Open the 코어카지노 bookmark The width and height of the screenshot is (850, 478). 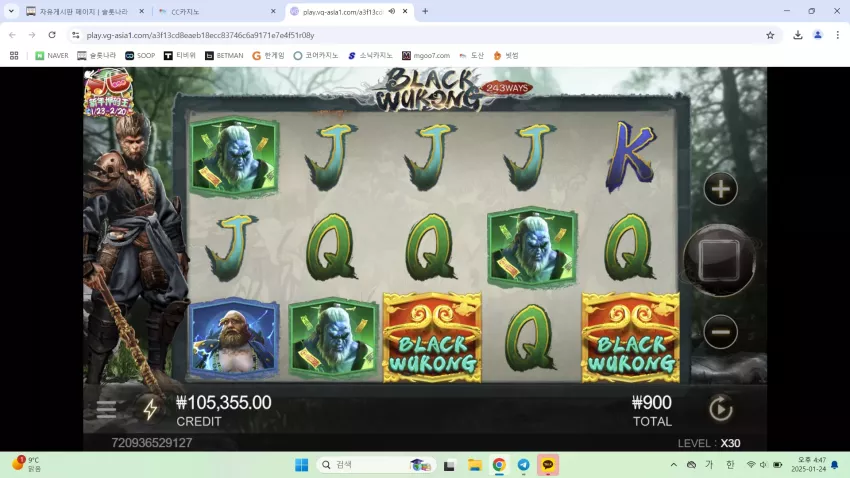(x=315, y=55)
